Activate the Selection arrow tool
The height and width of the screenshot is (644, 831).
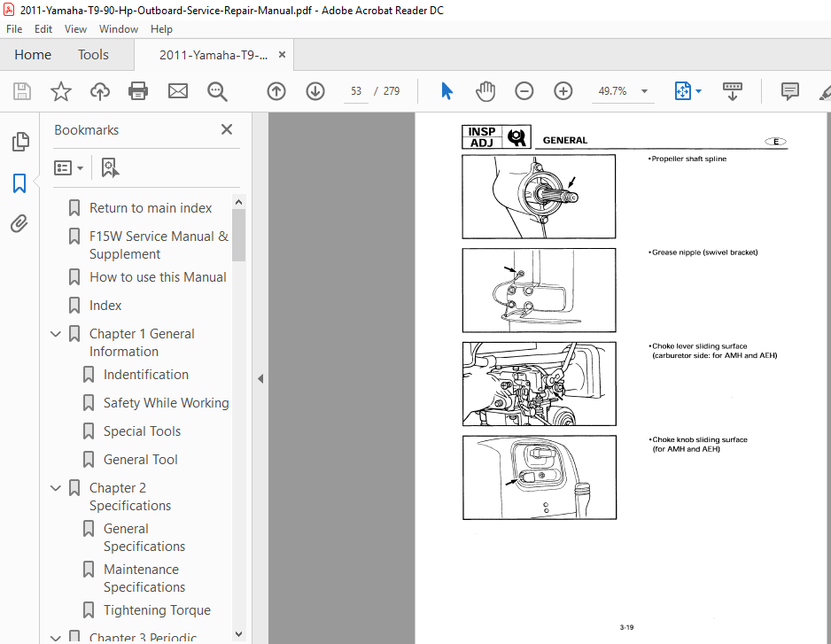[447, 91]
